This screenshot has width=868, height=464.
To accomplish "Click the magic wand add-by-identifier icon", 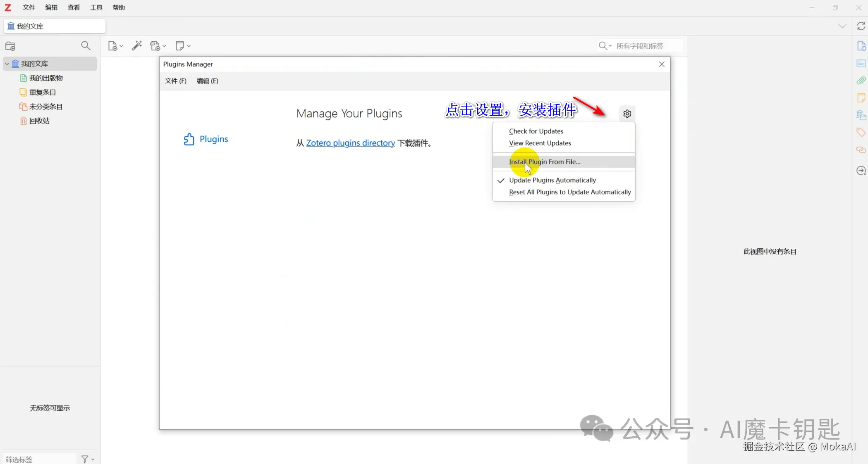I will tap(137, 46).
